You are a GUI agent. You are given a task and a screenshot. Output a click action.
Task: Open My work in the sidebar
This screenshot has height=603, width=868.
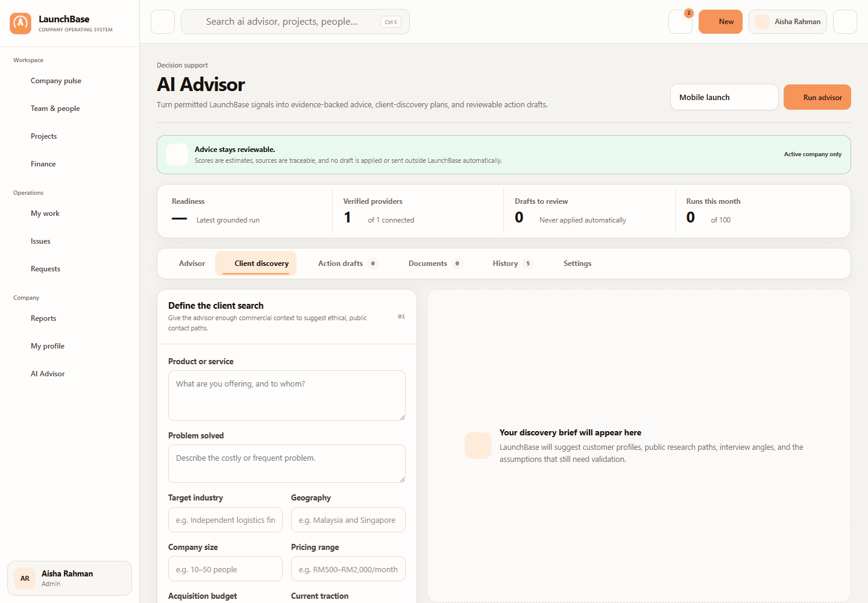(70, 213)
